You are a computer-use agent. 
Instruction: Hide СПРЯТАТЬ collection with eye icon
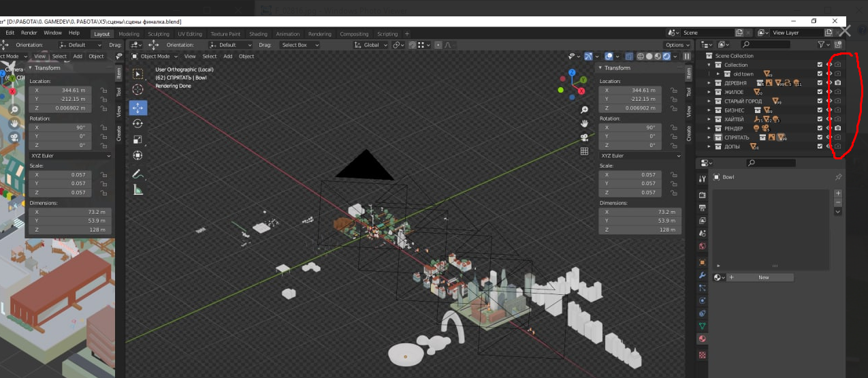point(829,138)
